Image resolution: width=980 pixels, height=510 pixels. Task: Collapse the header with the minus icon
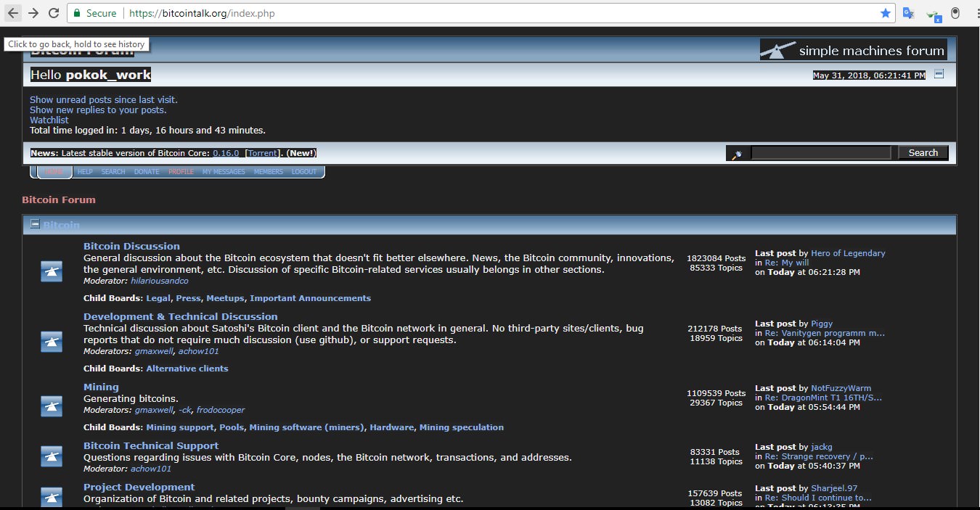(939, 74)
